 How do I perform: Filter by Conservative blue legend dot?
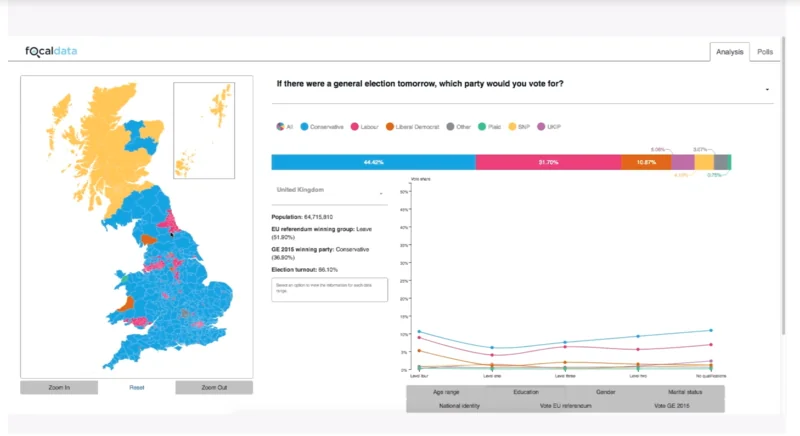[x=304, y=126]
